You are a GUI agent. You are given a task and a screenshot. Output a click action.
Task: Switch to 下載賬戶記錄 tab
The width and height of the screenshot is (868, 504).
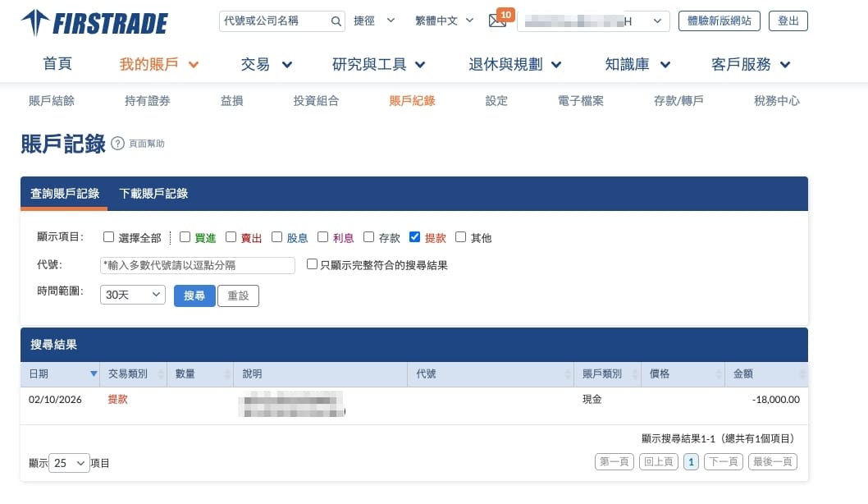tap(153, 194)
